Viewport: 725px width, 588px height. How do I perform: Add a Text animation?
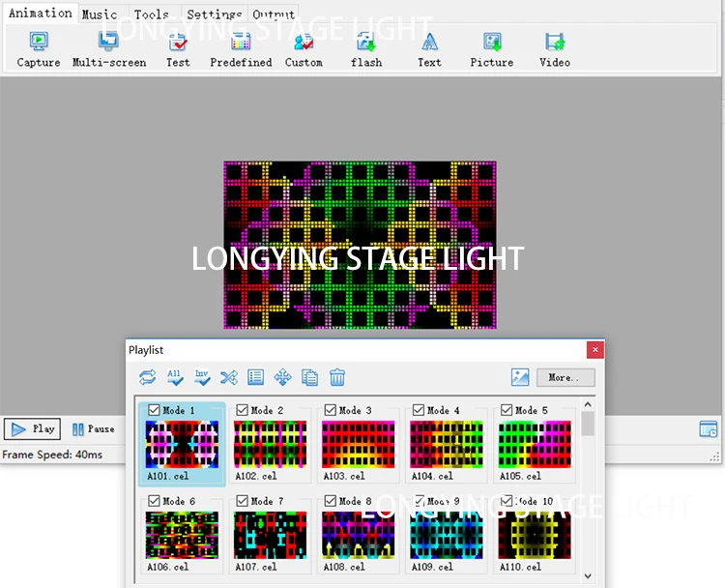click(429, 50)
